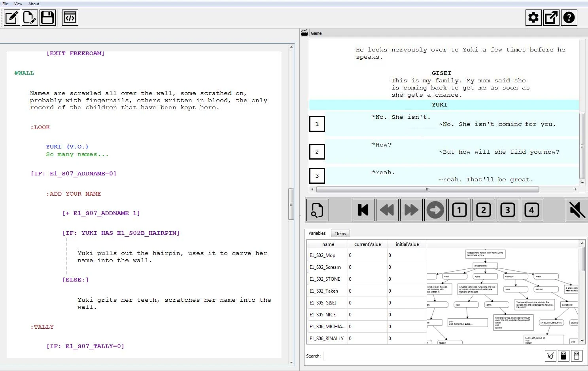Image resolution: width=588 pixels, height=371 pixels.
Task: Restart playback with skip-to-start button
Action: [363, 210]
